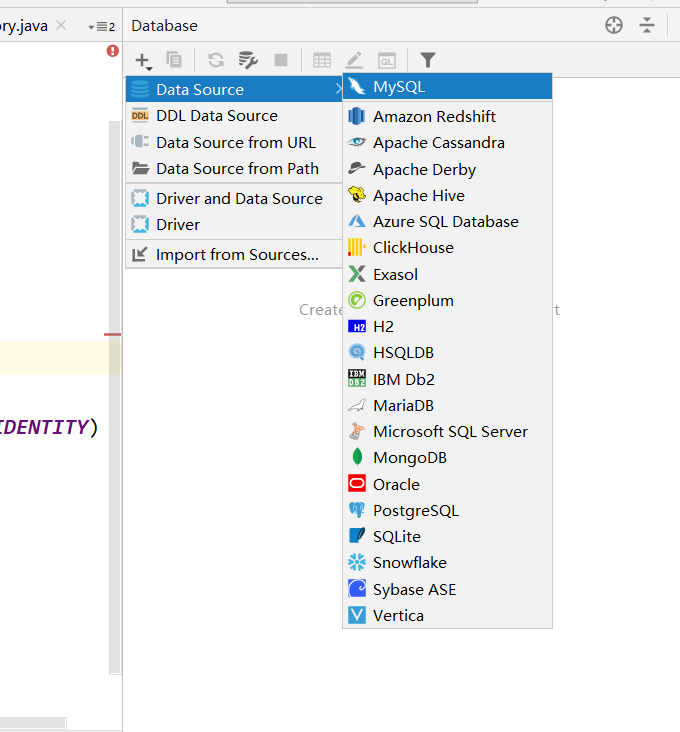Open Data Source Properties wrench icon
Viewport: 680px width, 732px height.
tap(248, 60)
